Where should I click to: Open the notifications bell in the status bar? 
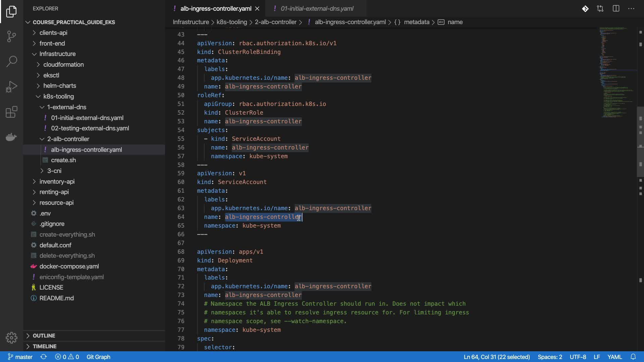(633, 357)
